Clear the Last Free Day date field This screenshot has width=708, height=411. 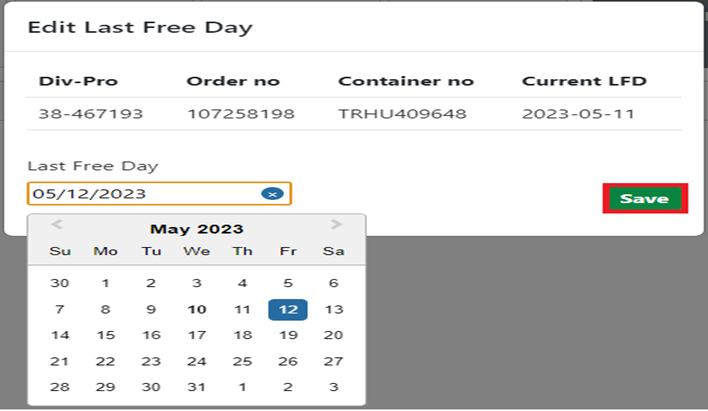click(x=272, y=194)
